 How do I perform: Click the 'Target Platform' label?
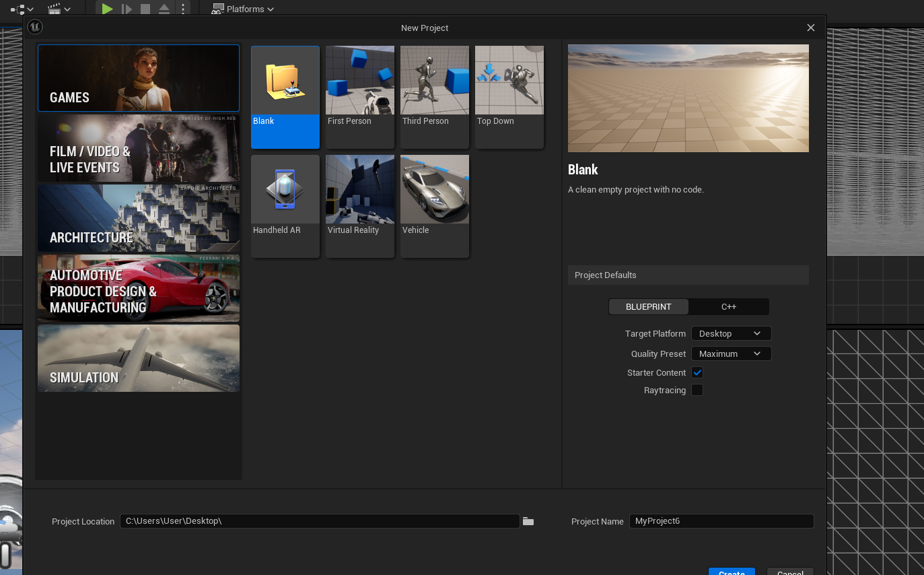[655, 333]
